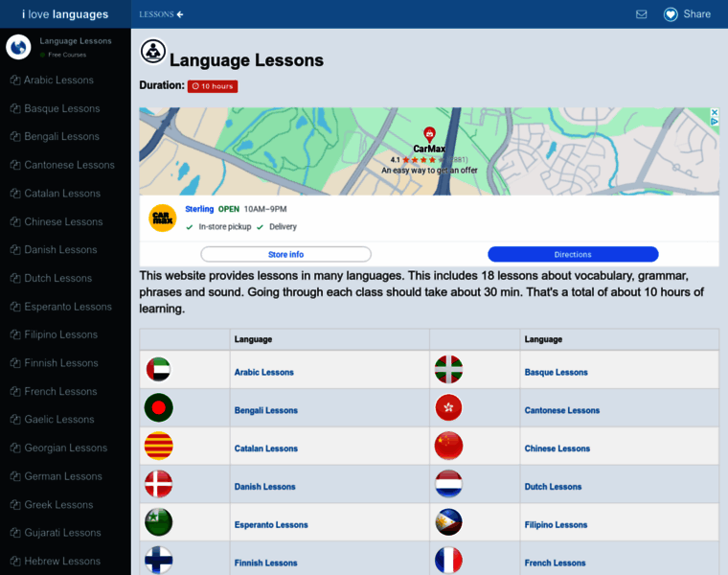Click the Bengali flag icon
This screenshot has width=728, height=575.
point(159,407)
